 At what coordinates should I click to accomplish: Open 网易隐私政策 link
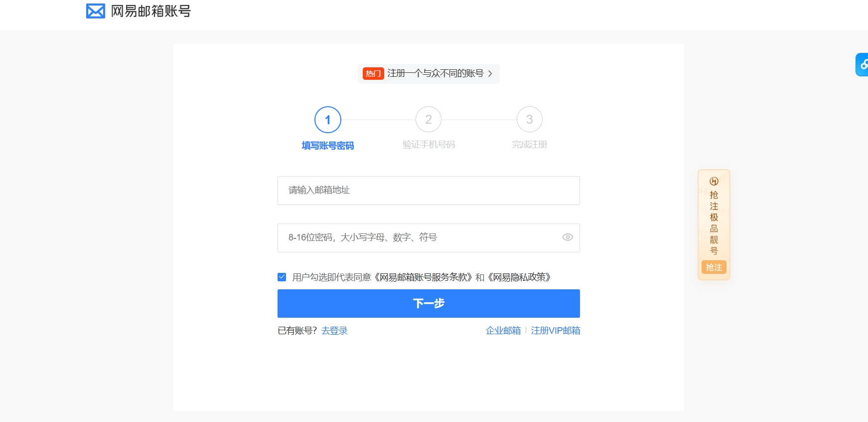519,277
